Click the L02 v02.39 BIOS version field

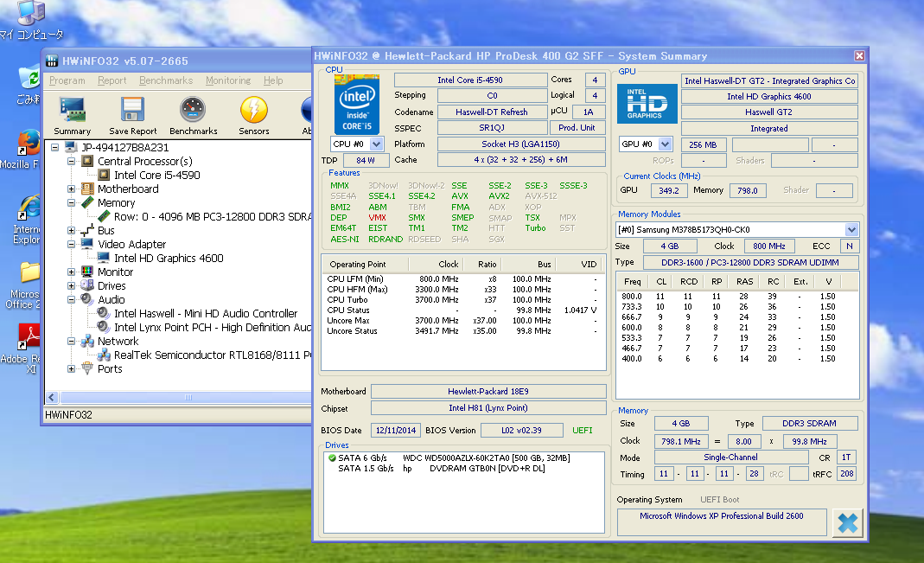[x=521, y=431]
